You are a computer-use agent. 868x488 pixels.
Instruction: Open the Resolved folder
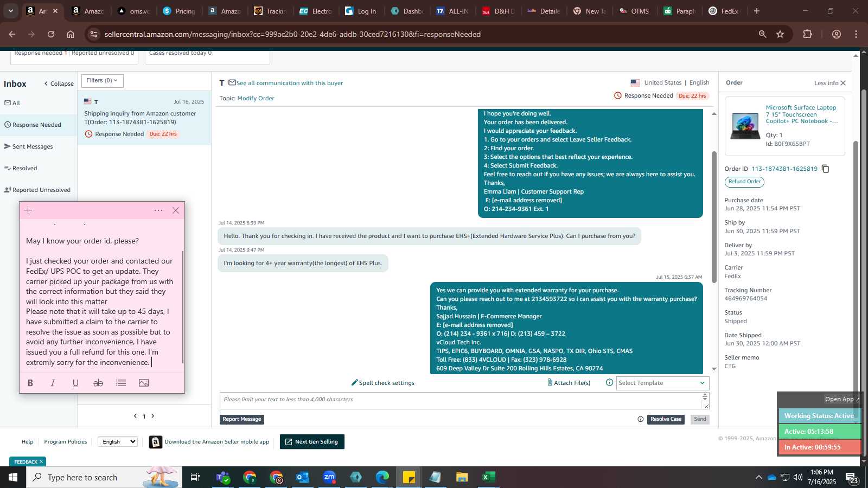(21, 168)
